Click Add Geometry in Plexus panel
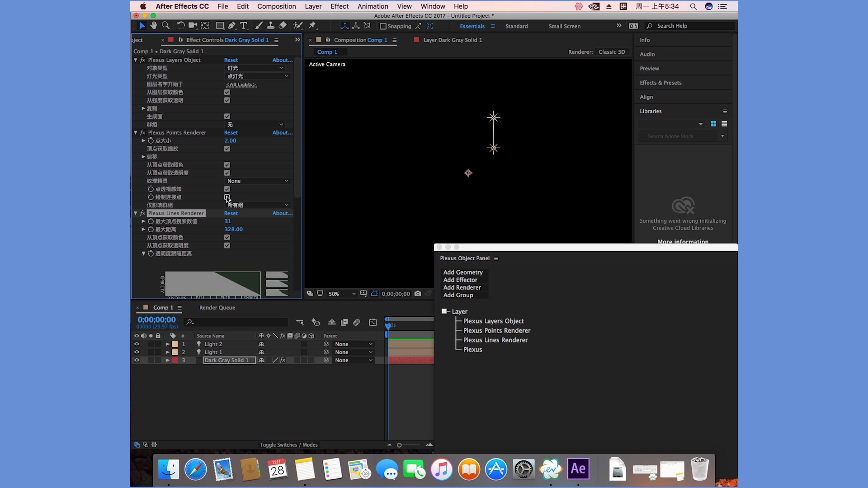The width and height of the screenshot is (868, 488). 463,272
